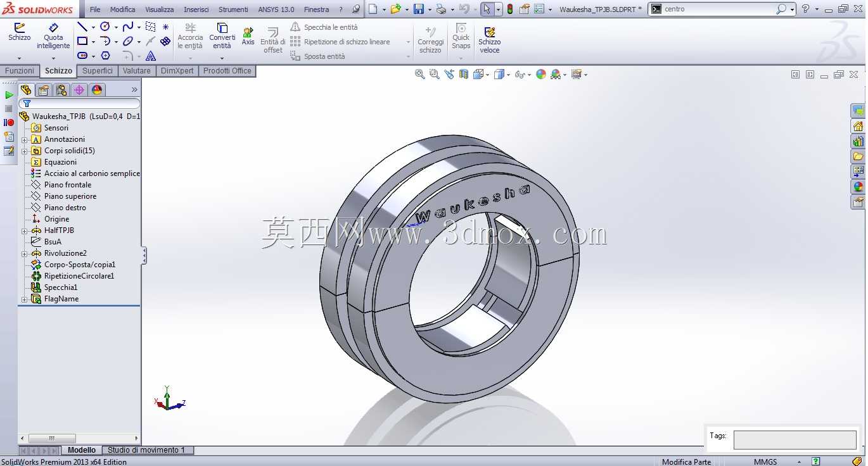Open the ANSYS 13.0 menu
Viewport: 868px width, 466px height.
pos(276,9)
